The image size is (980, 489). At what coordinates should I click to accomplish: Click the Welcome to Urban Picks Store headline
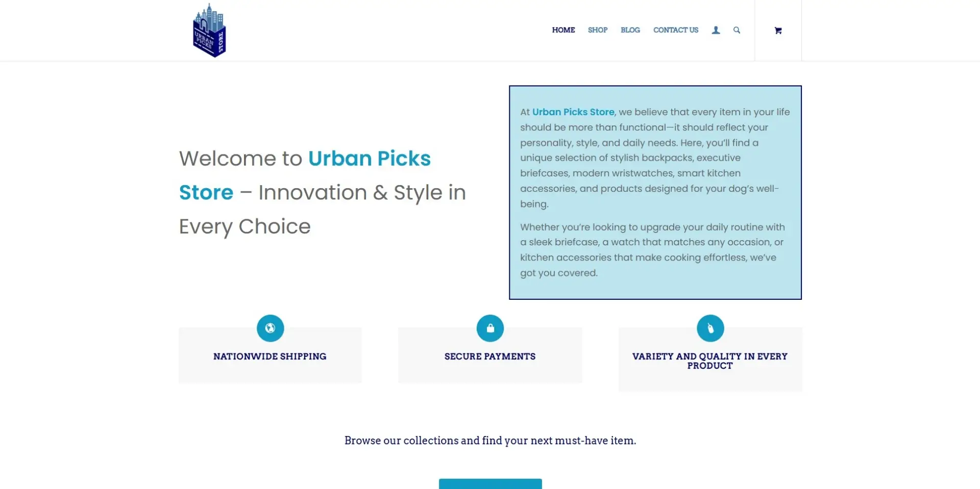(322, 192)
